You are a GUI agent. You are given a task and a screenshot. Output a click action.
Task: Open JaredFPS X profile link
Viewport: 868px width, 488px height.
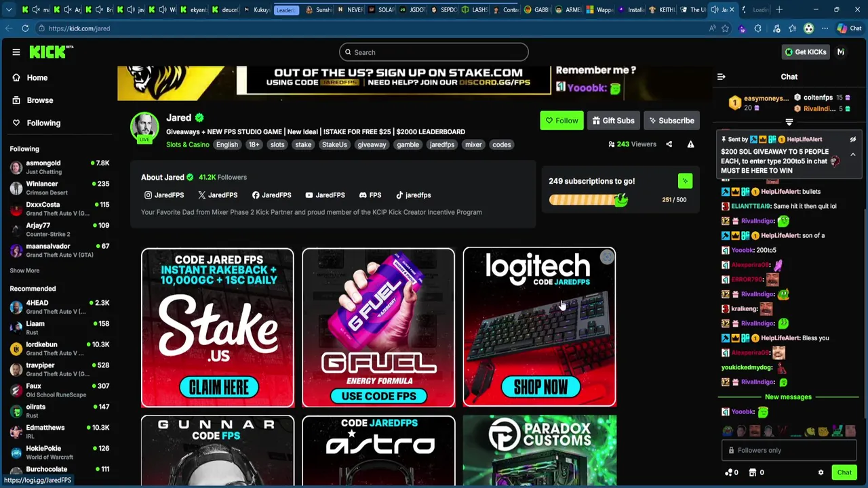(x=218, y=195)
